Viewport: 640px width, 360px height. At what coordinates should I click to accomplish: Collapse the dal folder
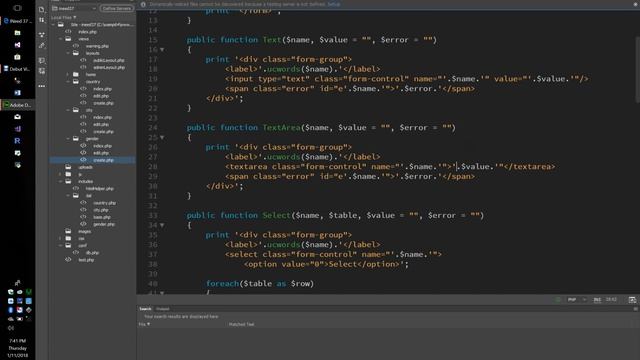point(68,196)
